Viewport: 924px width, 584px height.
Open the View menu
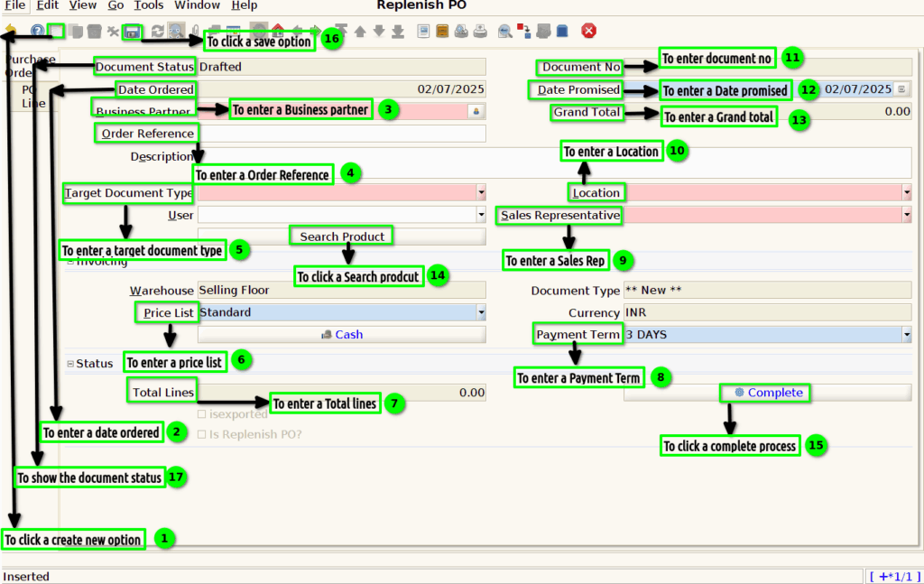(82, 5)
